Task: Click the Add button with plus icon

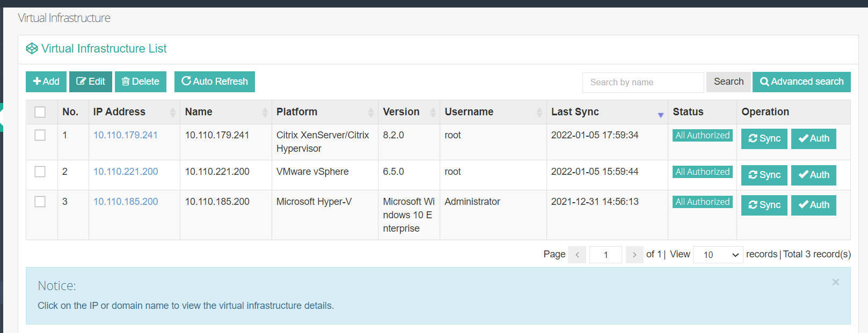Action: pos(46,82)
